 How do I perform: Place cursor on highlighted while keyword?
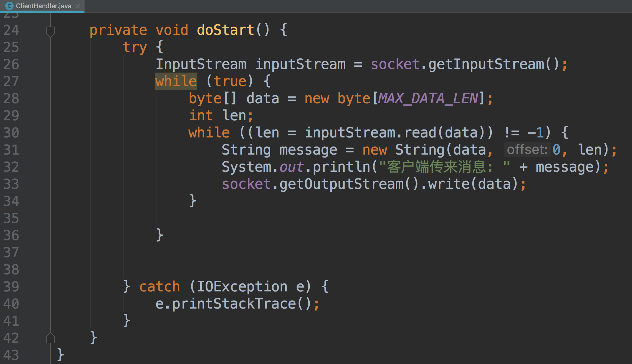click(x=176, y=81)
